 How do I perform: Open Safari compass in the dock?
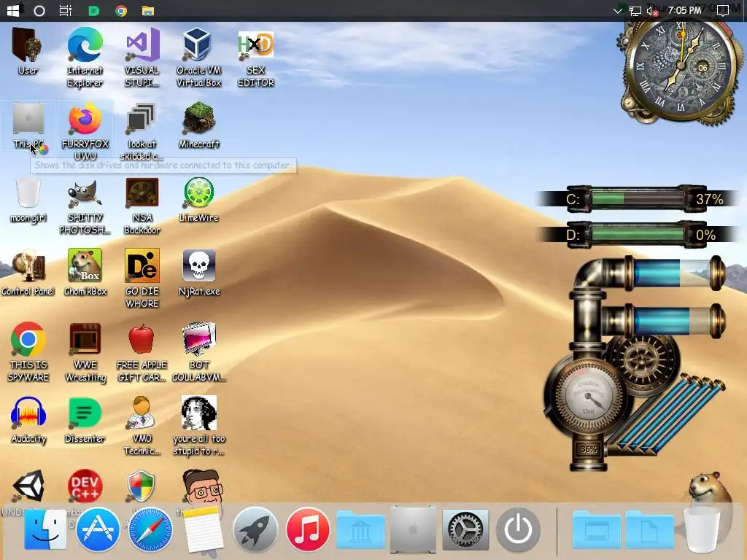pyautogui.click(x=150, y=529)
